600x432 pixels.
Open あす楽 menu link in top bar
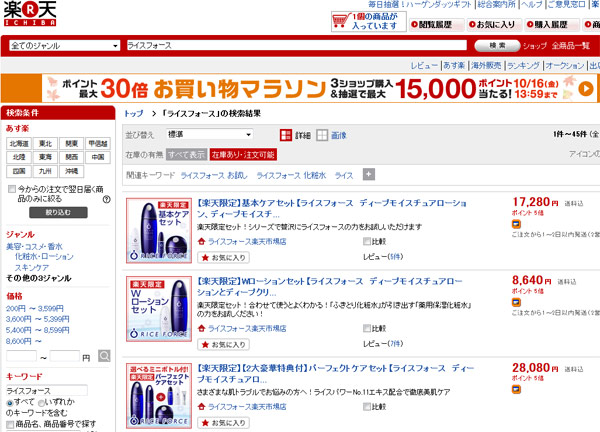(454, 66)
